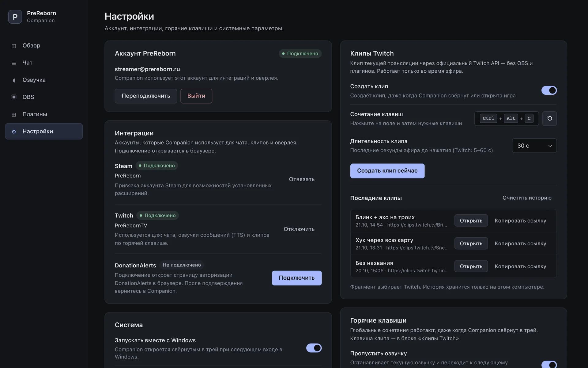Screen dimensions: 588x368
Task: Click the Не подключено badge for DonationAlerts
Action: 182,265
